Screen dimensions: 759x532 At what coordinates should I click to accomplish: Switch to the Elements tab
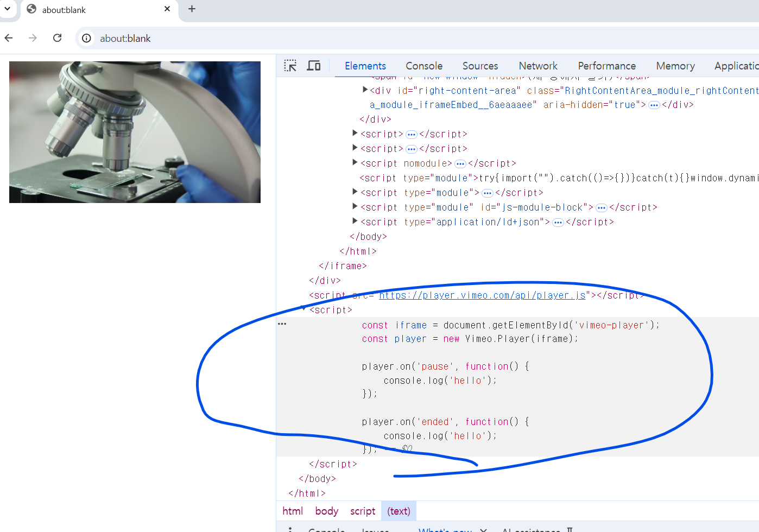point(365,66)
